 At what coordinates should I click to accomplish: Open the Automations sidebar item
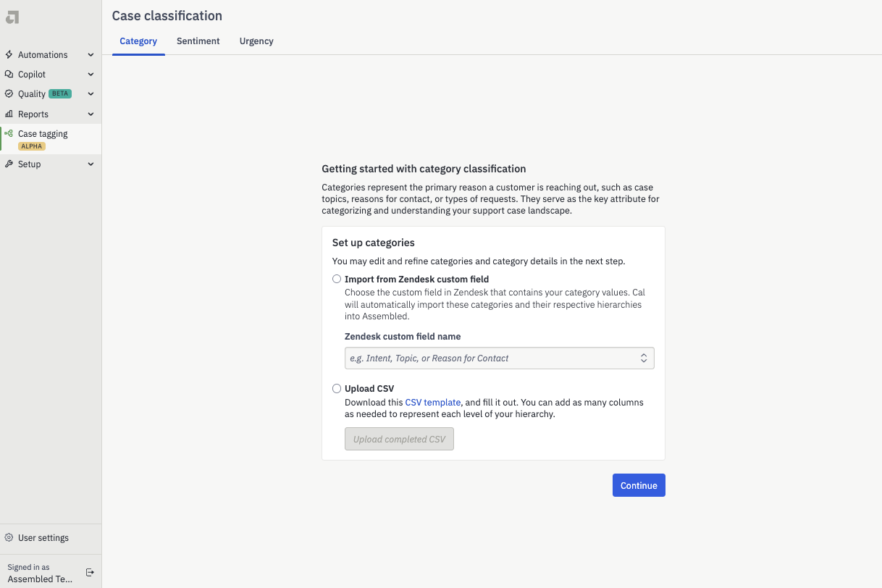[51, 55]
